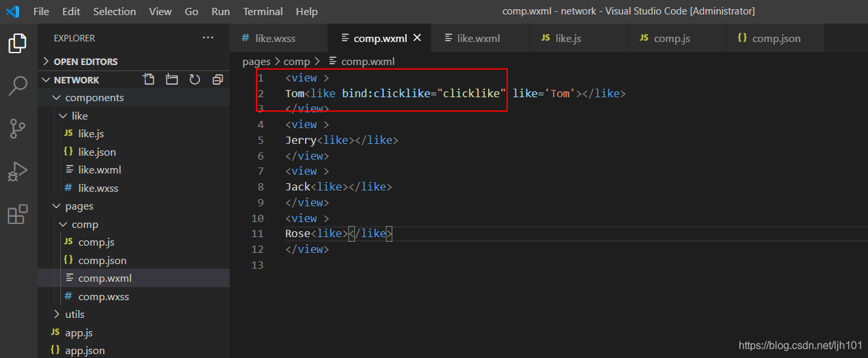Expand the utils folder

click(133, 314)
